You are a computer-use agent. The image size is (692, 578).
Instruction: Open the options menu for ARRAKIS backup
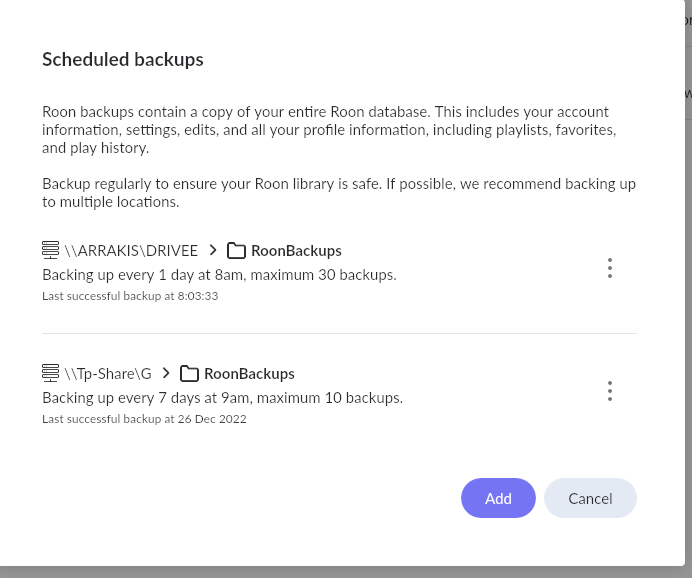pyautogui.click(x=609, y=268)
